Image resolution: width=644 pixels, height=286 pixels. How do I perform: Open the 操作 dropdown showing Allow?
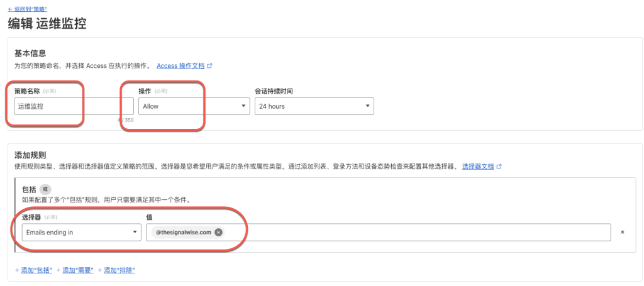point(194,106)
